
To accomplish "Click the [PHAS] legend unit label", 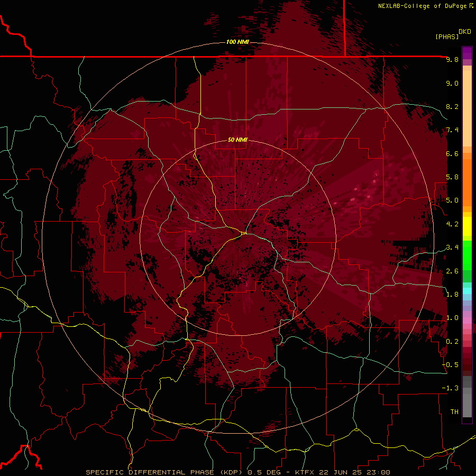I will coord(447,36).
